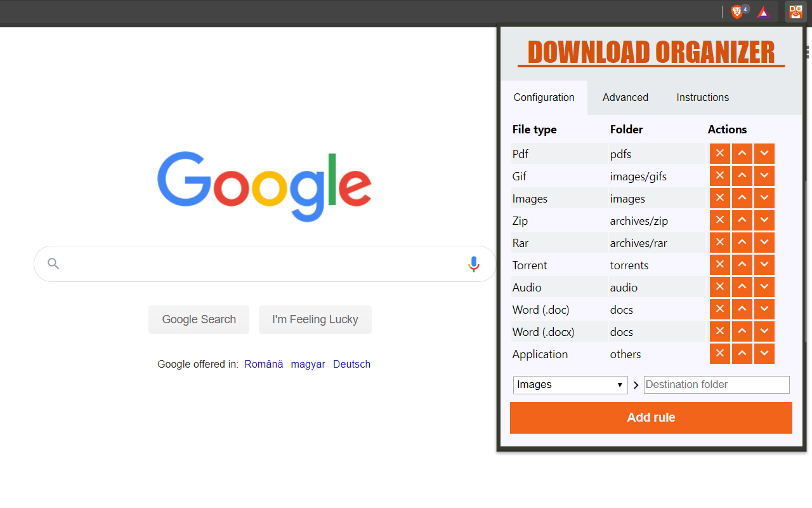Open the Deutsch language link

coord(351,364)
